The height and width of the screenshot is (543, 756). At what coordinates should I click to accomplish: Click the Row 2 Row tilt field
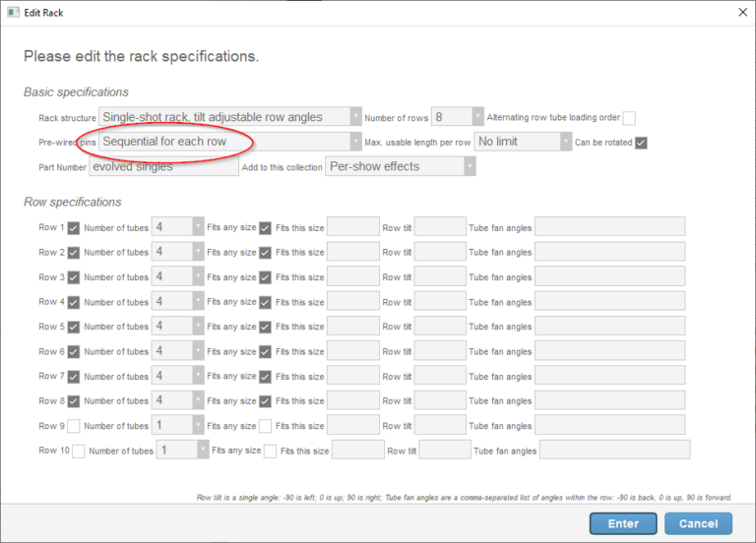(440, 252)
